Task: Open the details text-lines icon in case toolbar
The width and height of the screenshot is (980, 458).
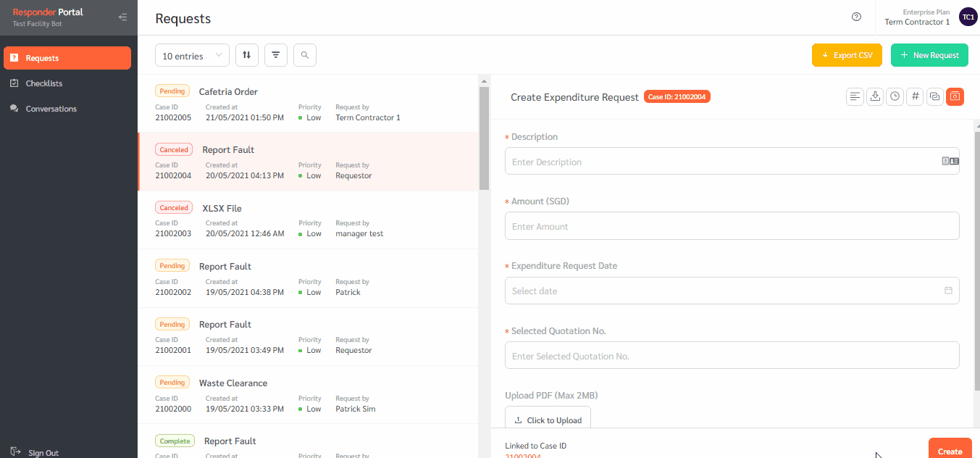Action: [855, 96]
